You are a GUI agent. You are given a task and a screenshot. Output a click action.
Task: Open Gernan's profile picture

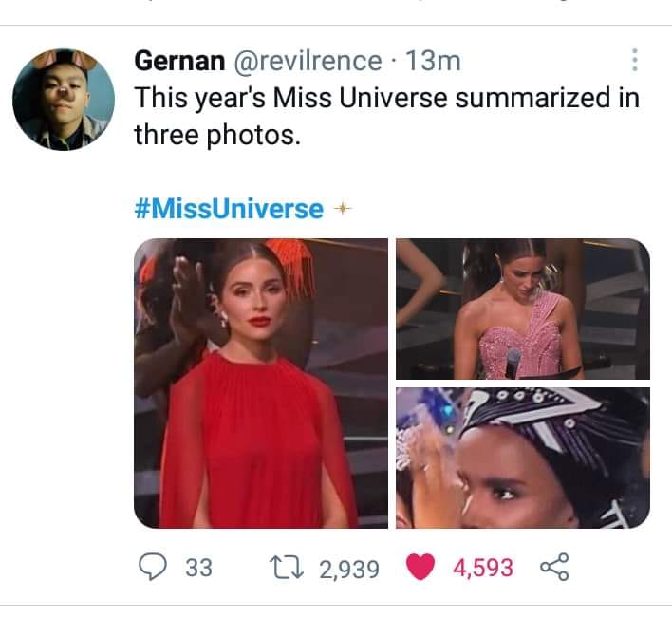[x=64, y=99]
